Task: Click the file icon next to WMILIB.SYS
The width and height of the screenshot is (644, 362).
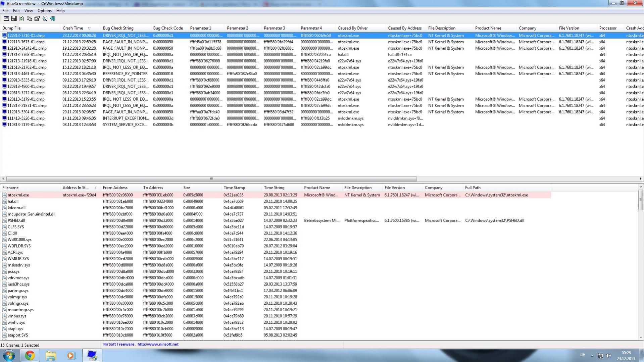Action: tap(4, 259)
